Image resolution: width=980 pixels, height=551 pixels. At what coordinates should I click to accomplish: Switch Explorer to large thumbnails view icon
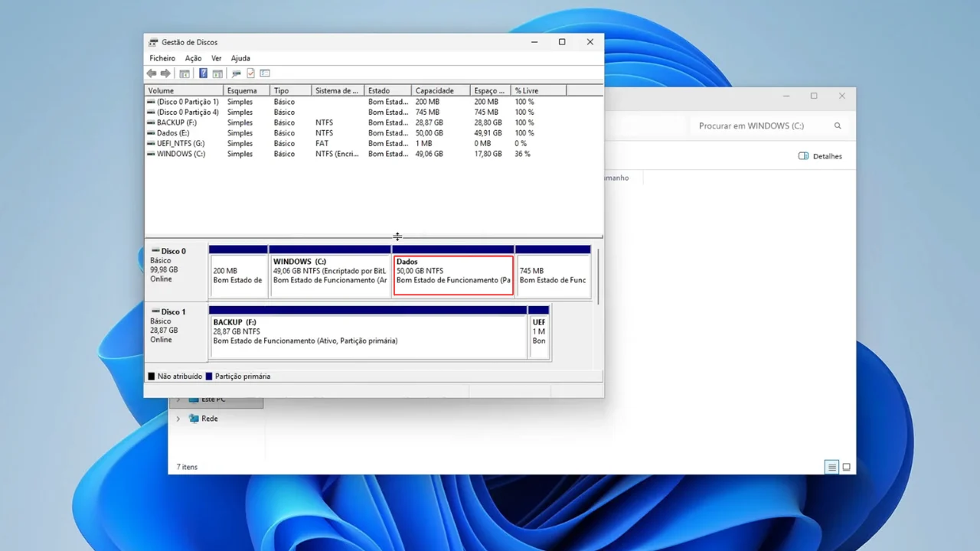846,467
